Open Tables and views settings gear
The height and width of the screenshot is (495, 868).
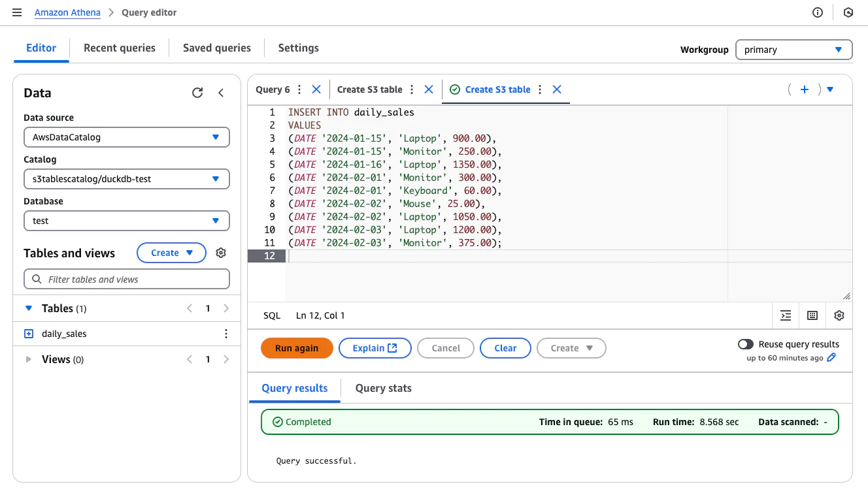(x=221, y=253)
